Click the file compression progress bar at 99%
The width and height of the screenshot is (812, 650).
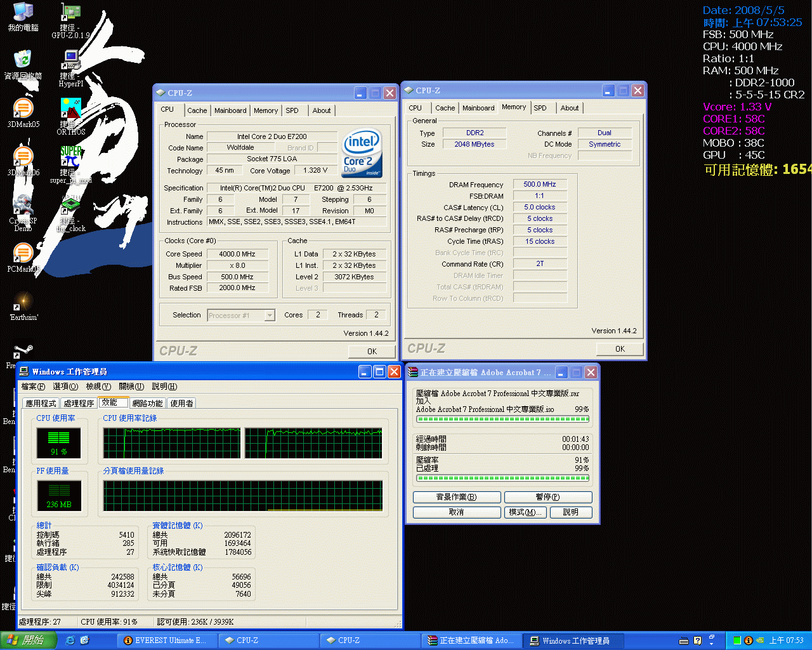(x=502, y=419)
